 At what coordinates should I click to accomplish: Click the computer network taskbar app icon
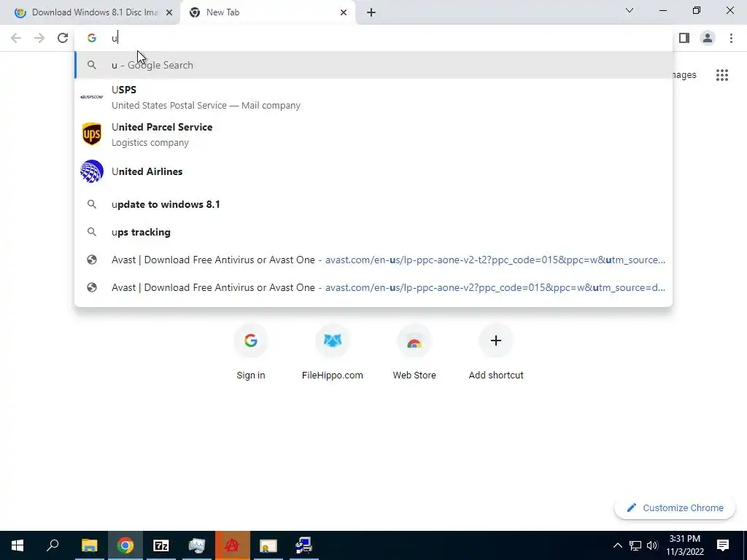[x=303, y=545]
